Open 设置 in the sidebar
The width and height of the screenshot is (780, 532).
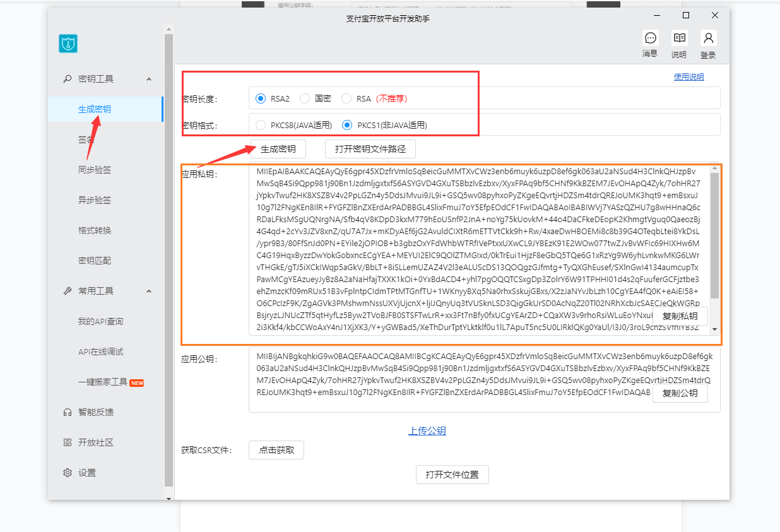[x=87, y=473]
